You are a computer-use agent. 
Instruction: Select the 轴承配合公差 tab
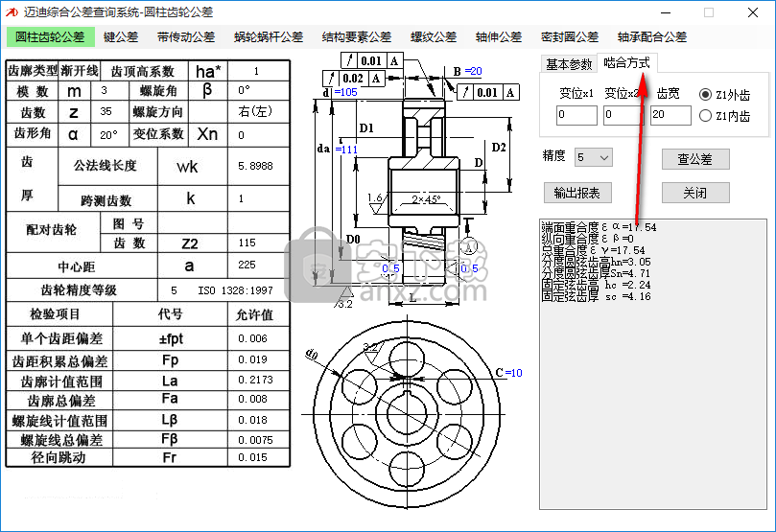pos(652,37)
